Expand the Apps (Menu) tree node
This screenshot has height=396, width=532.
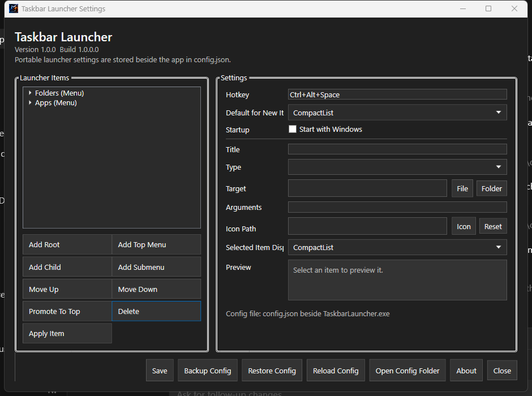30,102
